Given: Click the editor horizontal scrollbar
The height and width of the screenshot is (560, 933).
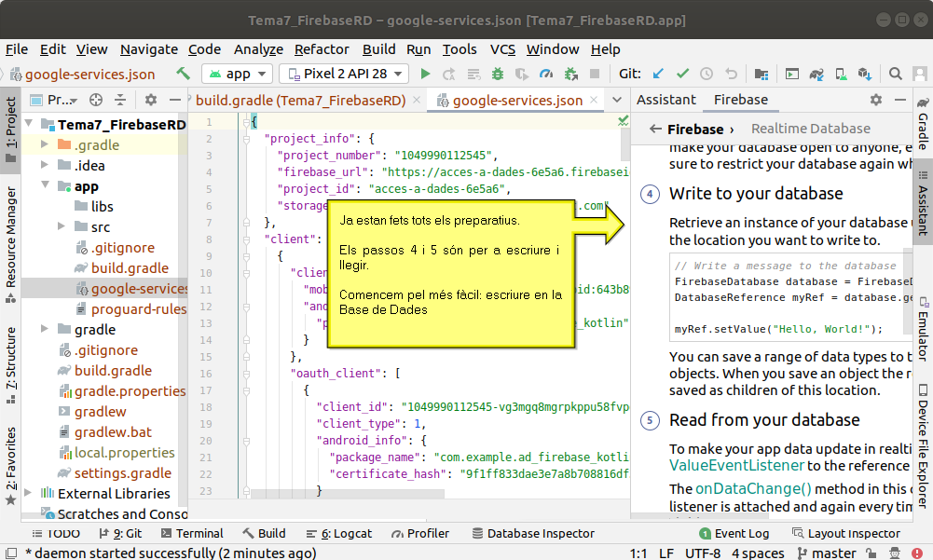Looking at the screenshot, I should coord(348,494).
